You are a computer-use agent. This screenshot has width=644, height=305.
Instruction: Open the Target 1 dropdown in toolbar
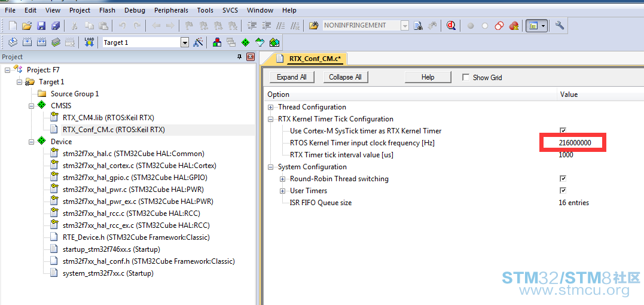click(x=184, y=42)
